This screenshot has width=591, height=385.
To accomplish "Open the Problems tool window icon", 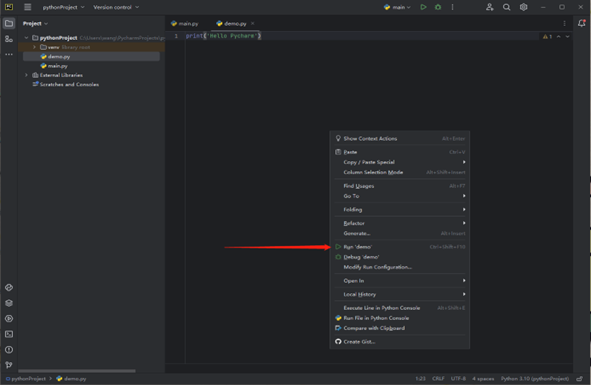I will click(9, 350).
